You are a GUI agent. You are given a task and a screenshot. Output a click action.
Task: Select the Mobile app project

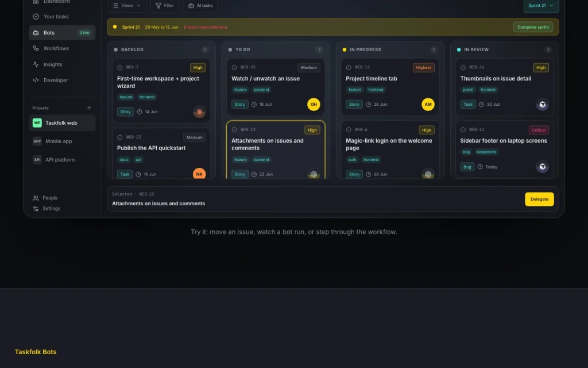point(62,141)
